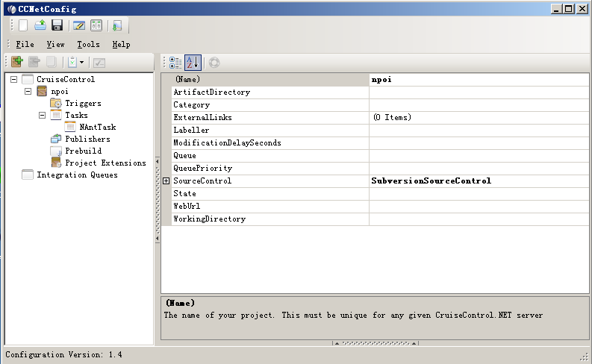Expand the SourceControl property row
This screenshot has height=364, width=592.
(x=166, y=181)
